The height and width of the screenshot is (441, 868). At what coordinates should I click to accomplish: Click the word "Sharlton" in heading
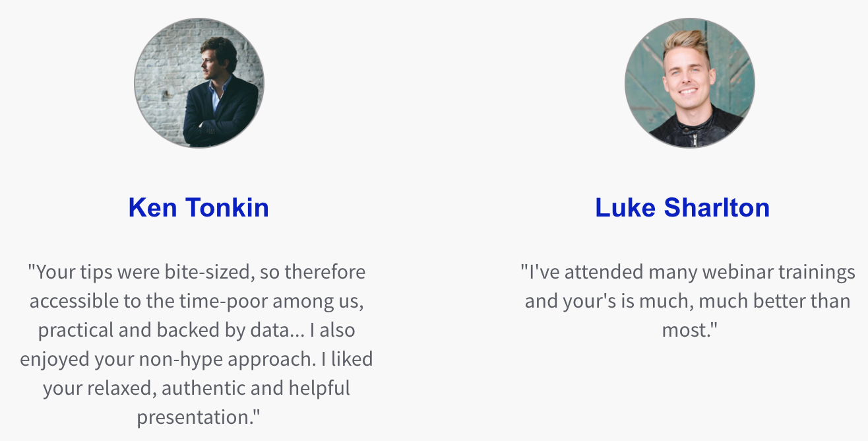pyautogui.click(x=717, y=207)
